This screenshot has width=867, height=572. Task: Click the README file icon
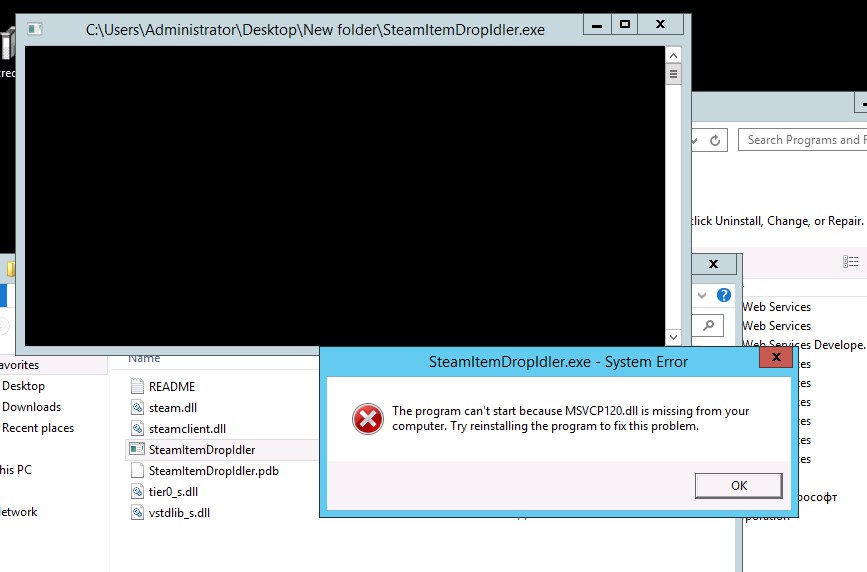137,386
